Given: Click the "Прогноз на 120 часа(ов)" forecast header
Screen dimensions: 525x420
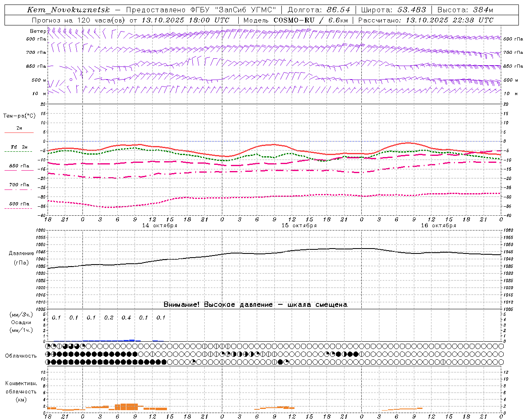Looking at the screenshot, I should (78, 20).
